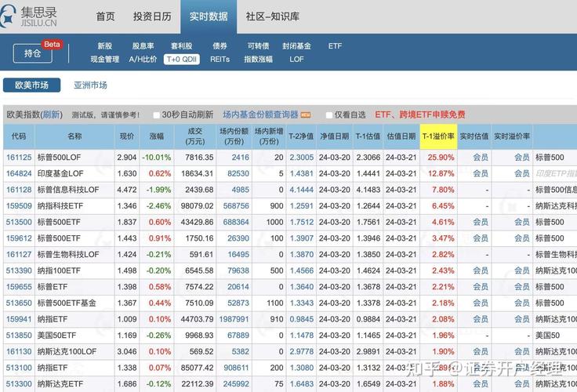
Task: Sort by the 名称 column header
Action: click(74, 136)
